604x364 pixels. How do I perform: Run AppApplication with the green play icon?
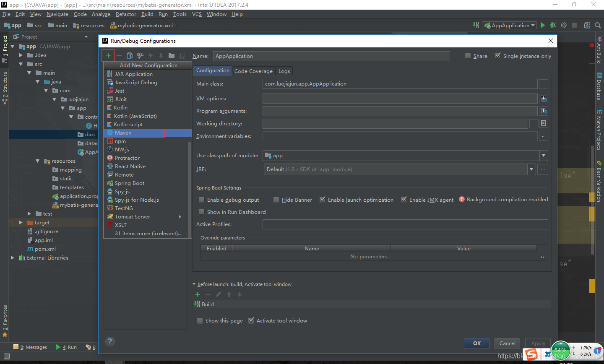coord(543,26)
